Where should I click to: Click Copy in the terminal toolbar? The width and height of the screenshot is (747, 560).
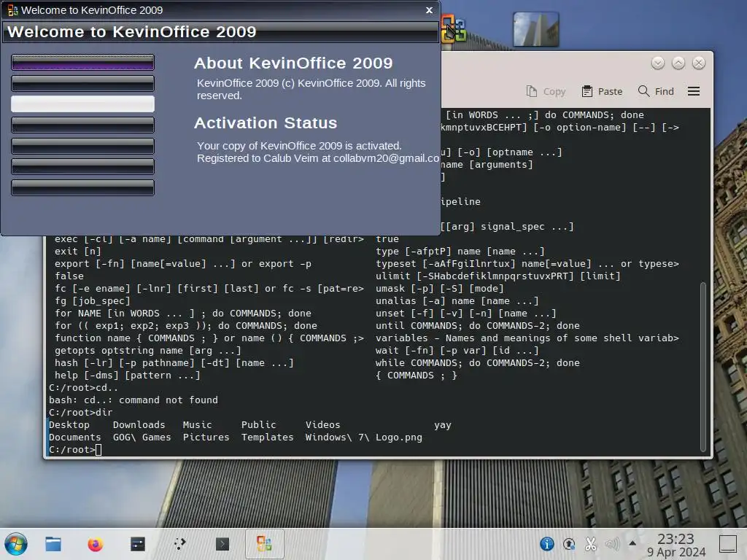coord(546,91)
